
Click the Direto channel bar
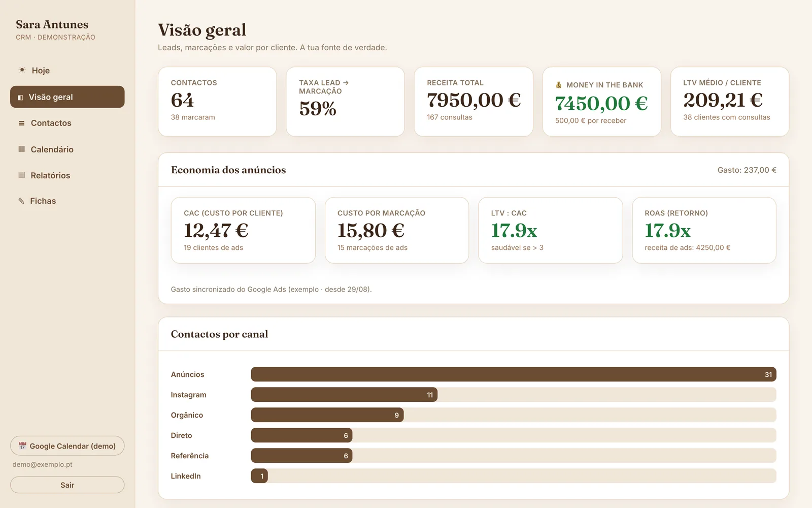coord(301,435)
